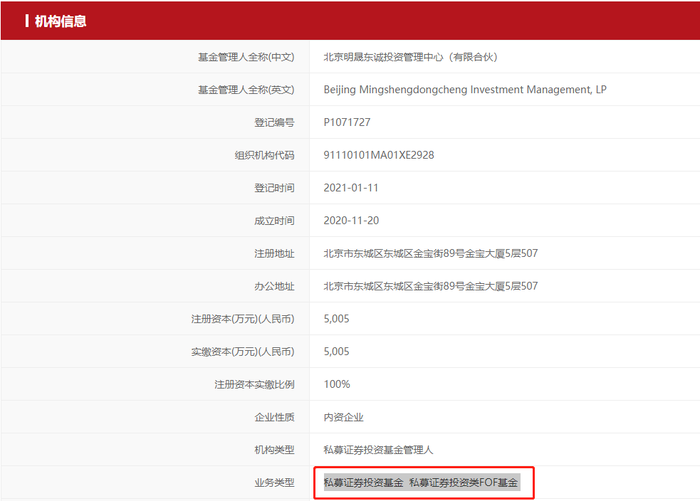Click the 实缴资本(万元)(人民币) label

pyautogui.click(x=243, y=352)
